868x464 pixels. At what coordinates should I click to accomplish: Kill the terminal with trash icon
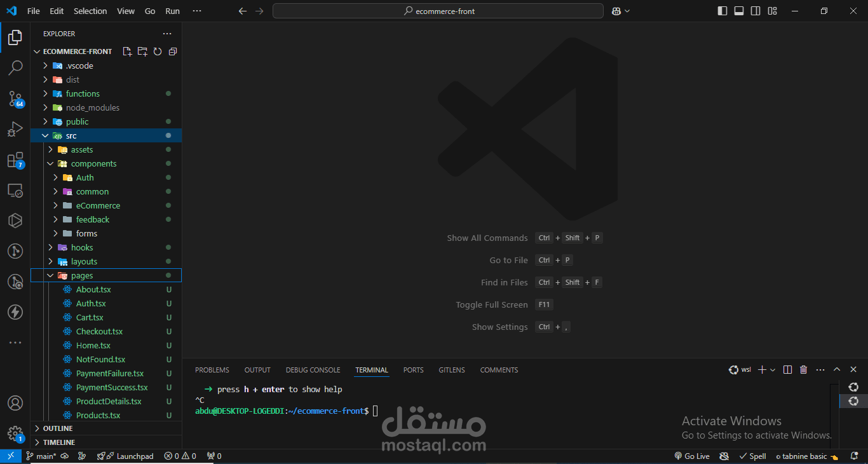804,369
